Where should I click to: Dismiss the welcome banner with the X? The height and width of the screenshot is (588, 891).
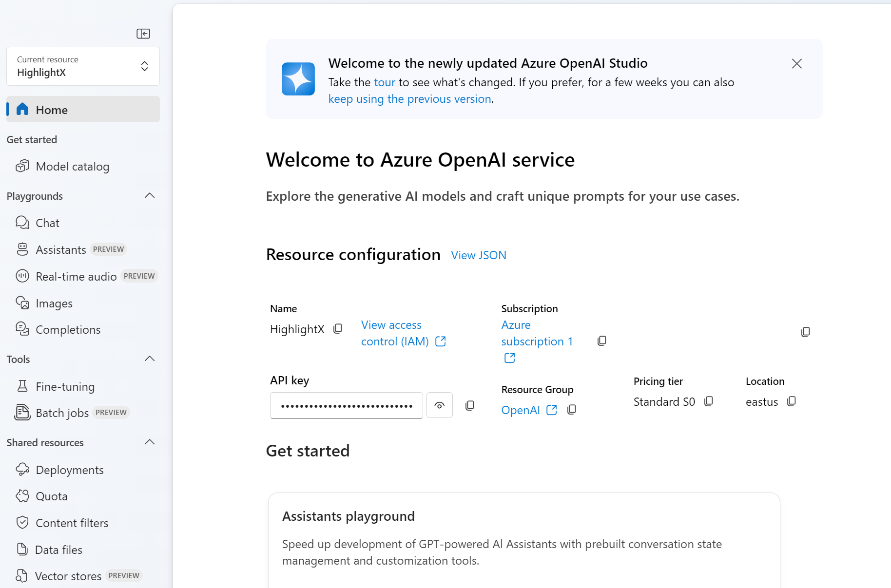tap(797, 64)
